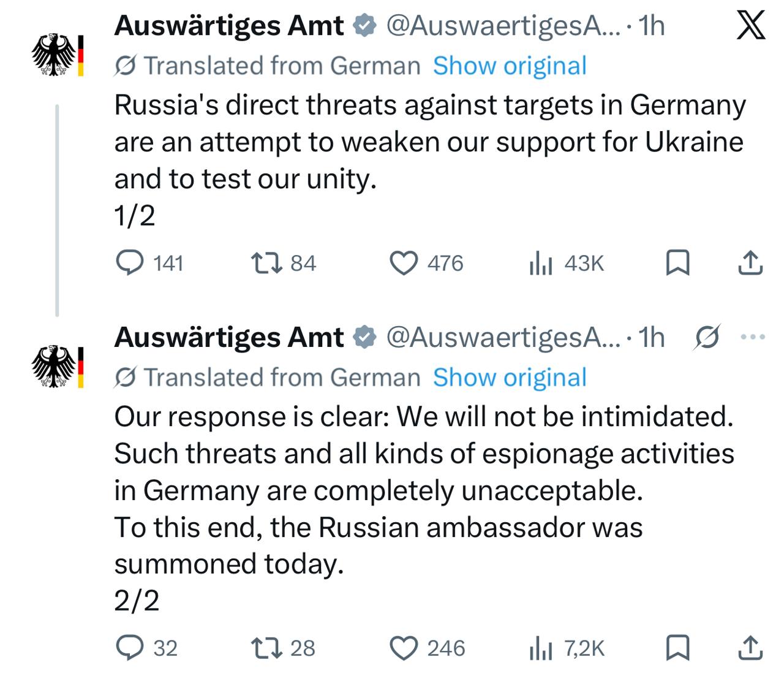Bookmark the first tweet about Russia's threats
The width and height of the screenshot is (784, 673).
[677, 263]
